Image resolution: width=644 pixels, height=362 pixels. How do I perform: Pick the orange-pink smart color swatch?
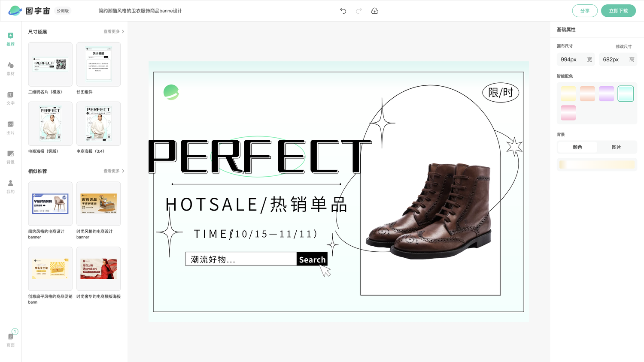click(587, 94)
